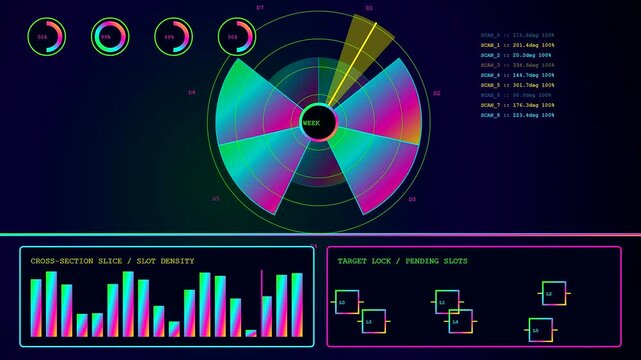
Task: Click the L2 target lock box
Action: pyautogui.click(x=554, y=293)
